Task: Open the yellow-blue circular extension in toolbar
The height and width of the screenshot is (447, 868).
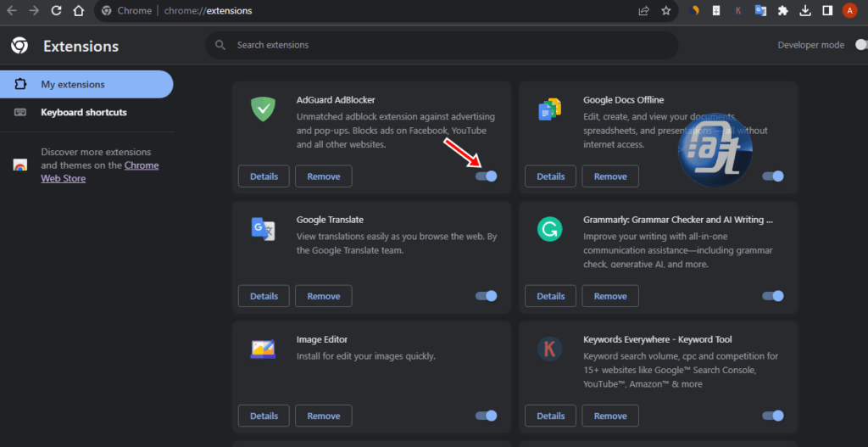Action: coord(695,10)
